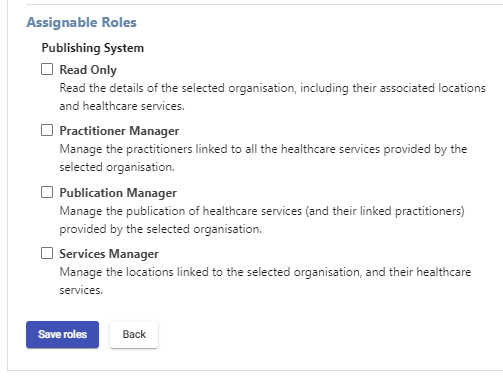Check the Publication Manager box
Viewport: 503px width, 377px height.
click(x=47, y=192)
